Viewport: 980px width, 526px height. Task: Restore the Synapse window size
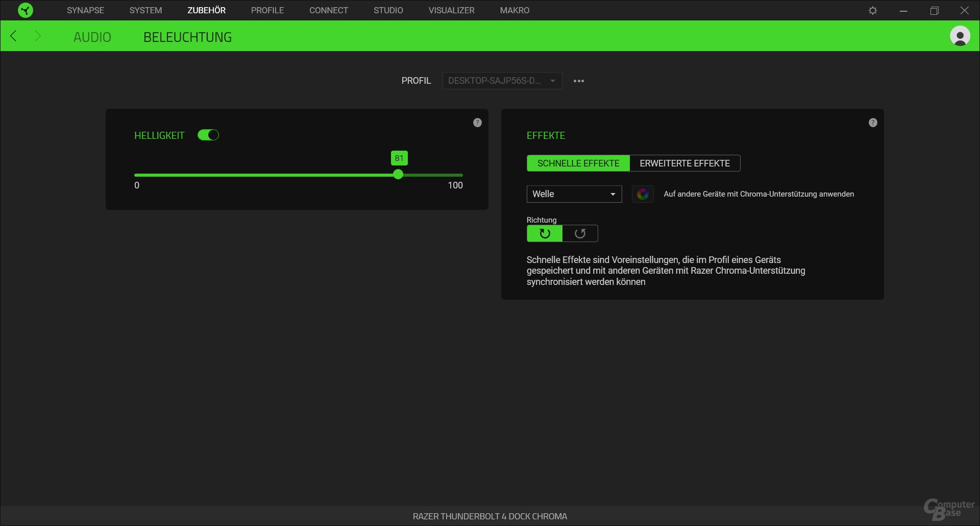934,10
